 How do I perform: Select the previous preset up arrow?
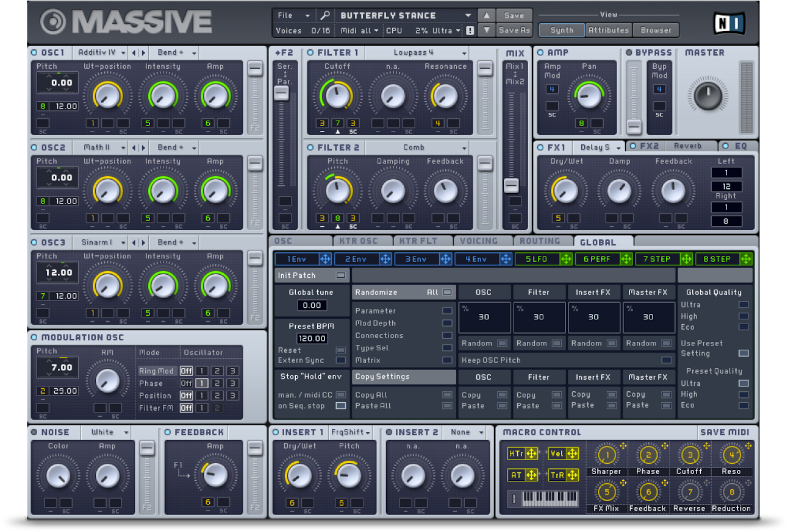[486, 15]
